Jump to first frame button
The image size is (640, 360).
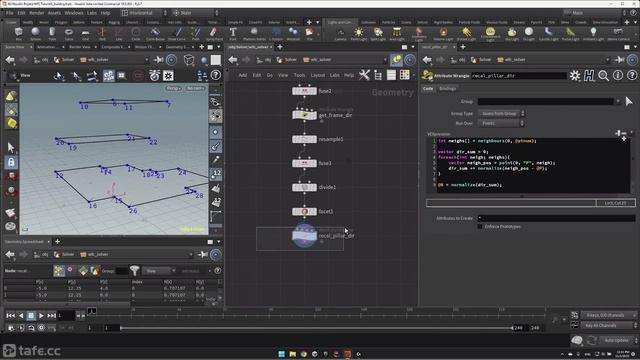coord(11,316)
